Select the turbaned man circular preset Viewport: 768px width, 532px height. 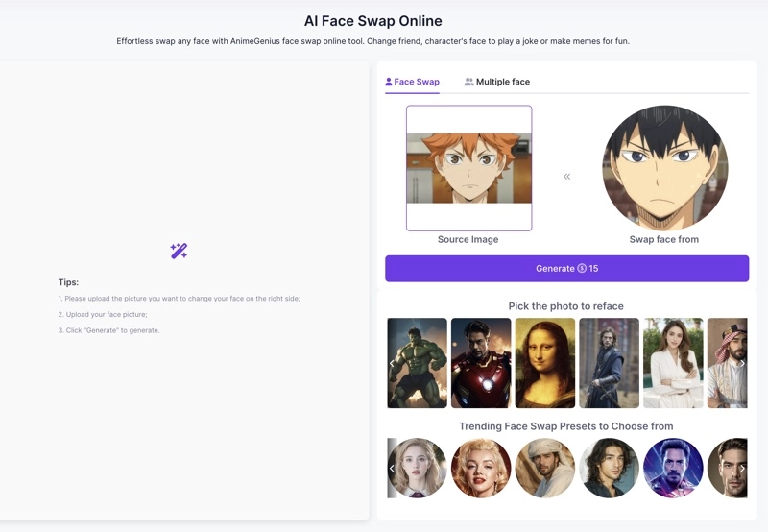click(x=545, y=469)
